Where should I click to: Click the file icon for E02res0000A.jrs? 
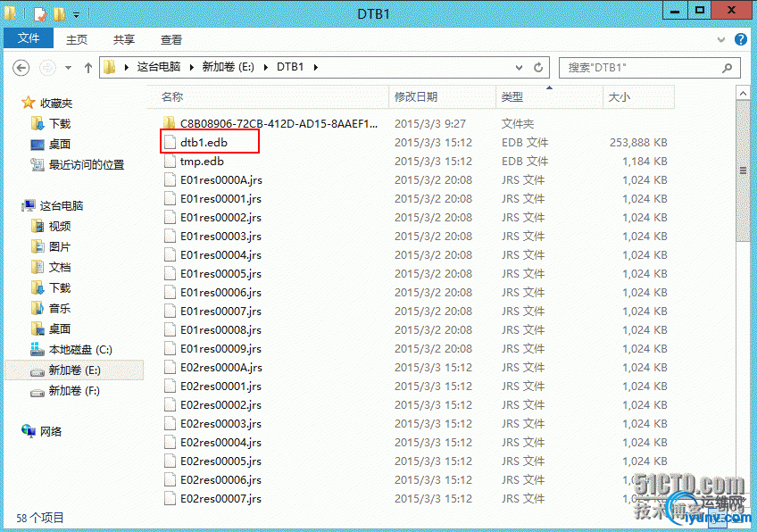[170, 368]
